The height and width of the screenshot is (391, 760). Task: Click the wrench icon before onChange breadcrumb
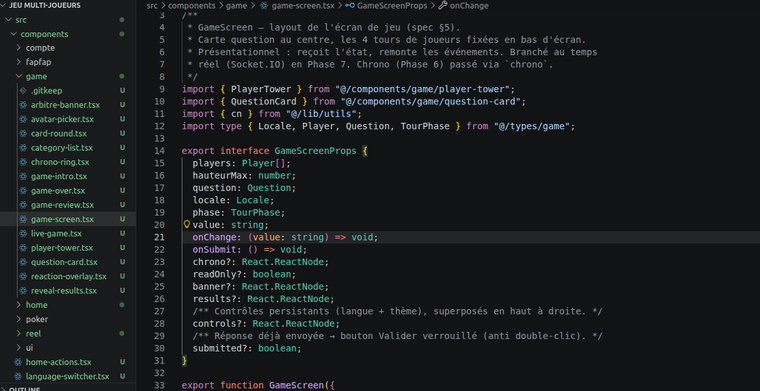(443, 6)
